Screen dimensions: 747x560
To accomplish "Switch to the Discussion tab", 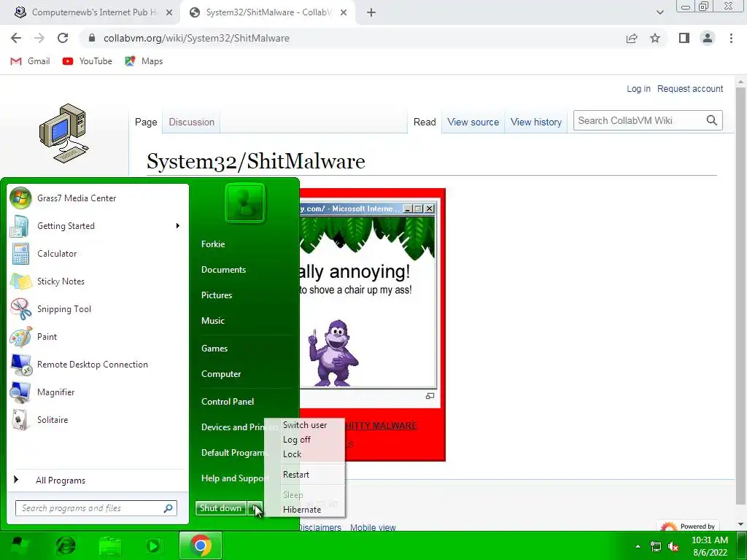I will click(192, 122).
